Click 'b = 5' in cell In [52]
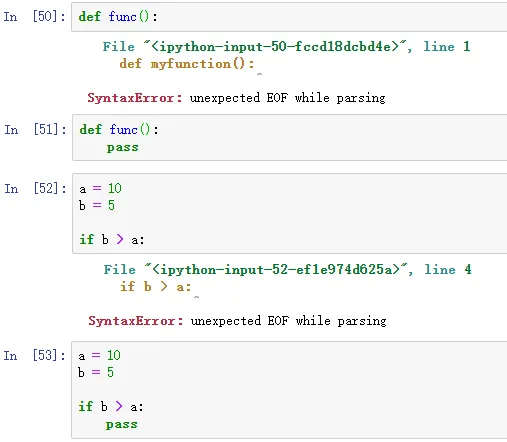 coord(97,205)
